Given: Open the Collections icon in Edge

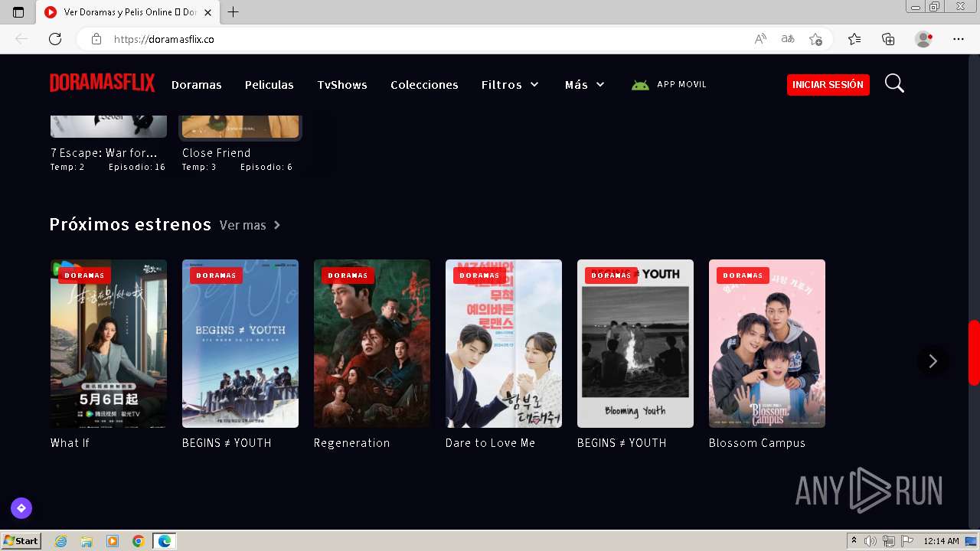Looking at the screenshot, I should [x=888, y=39].
